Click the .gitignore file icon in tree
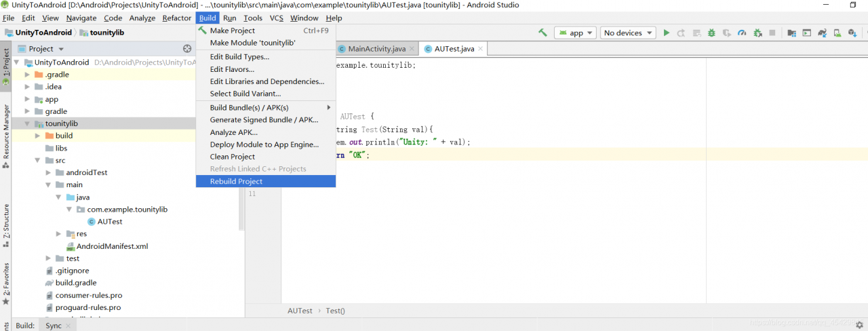Screen dimensions: 868x331 tap(50, 271)
